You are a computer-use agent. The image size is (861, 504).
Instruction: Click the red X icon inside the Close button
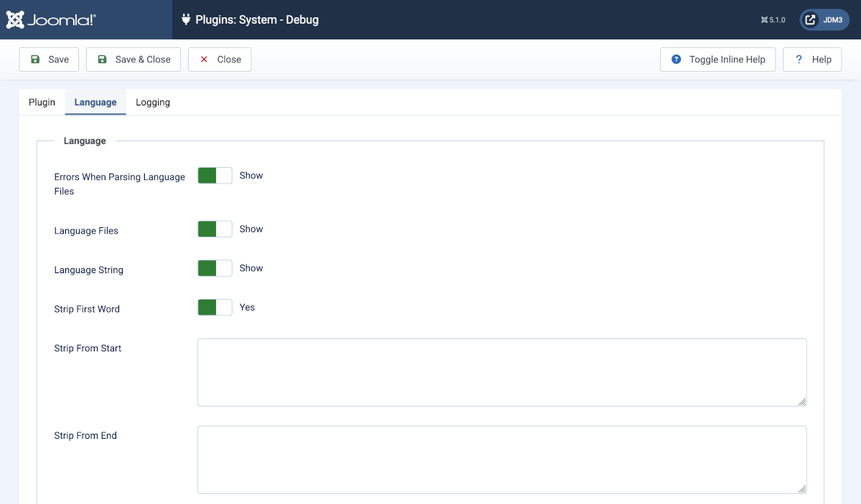coord(204,60)
